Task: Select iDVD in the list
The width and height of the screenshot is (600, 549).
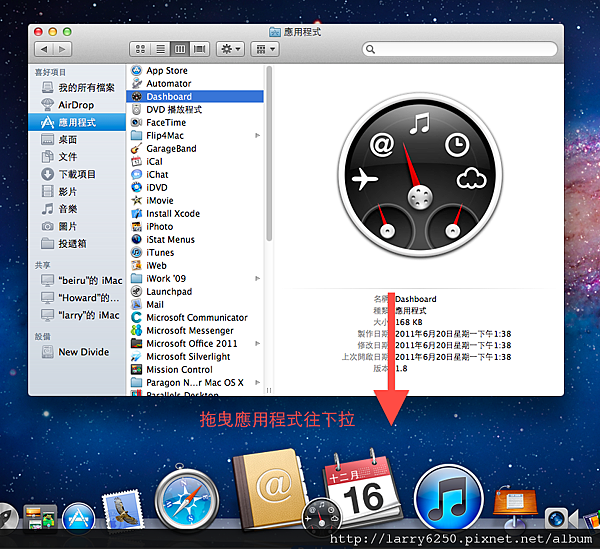Action: click(195, 187)
